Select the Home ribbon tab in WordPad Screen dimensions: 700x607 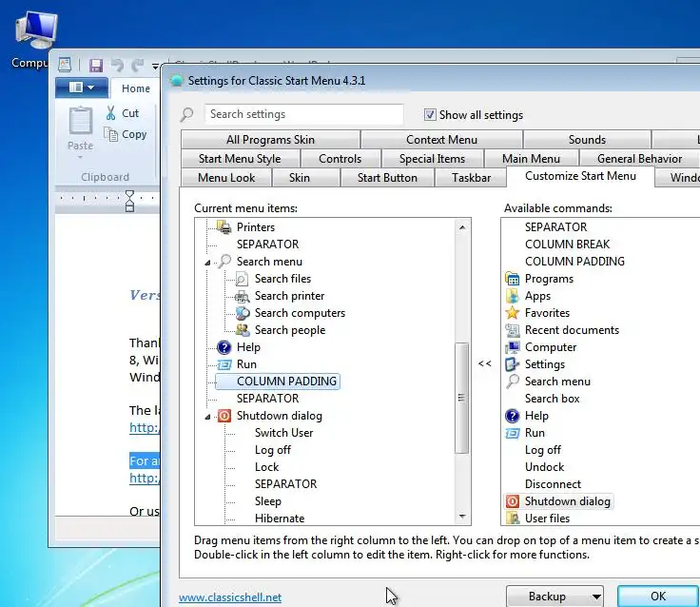pyautogui.click(x=136, y=88)
